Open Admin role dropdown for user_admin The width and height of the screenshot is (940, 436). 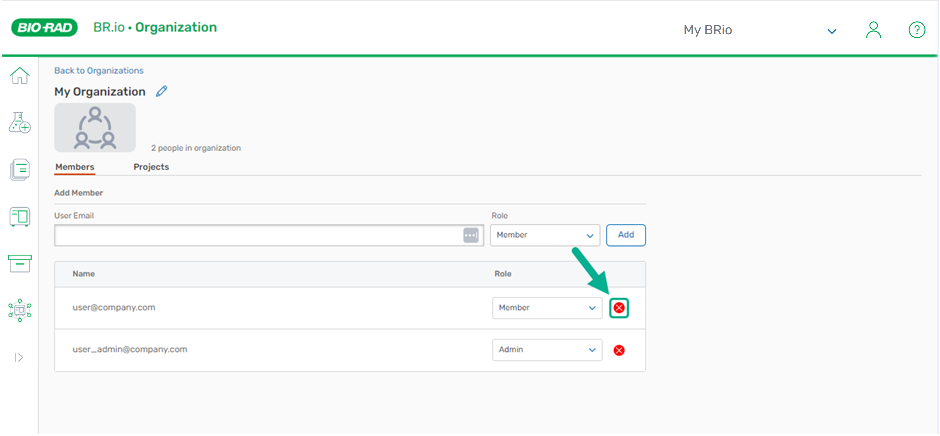[x=547, y=350]
